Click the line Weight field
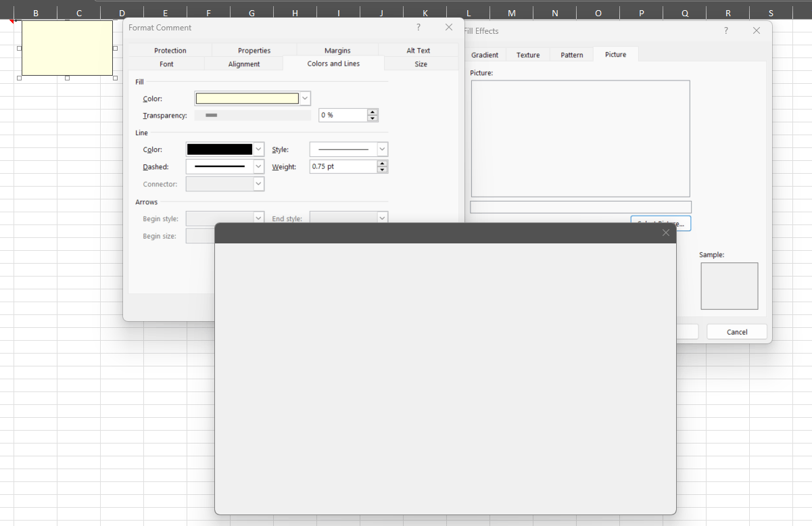 point(343,166)
